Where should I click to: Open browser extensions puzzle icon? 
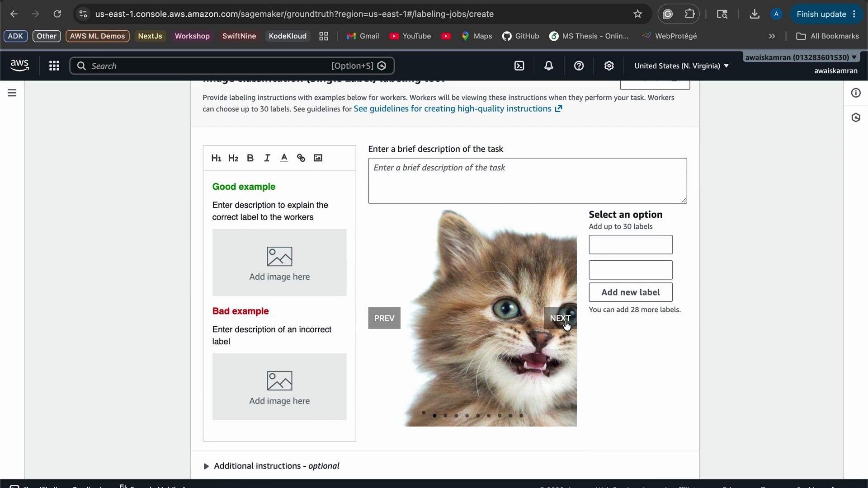690,14
